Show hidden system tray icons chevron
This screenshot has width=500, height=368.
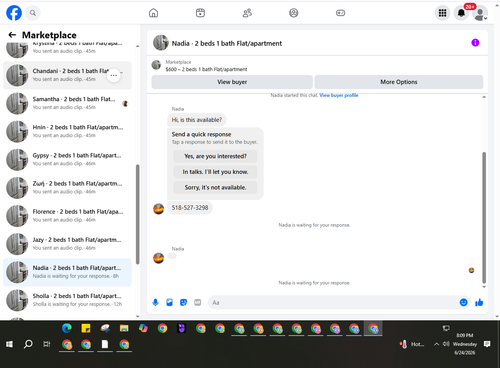(x=436, y=344)
